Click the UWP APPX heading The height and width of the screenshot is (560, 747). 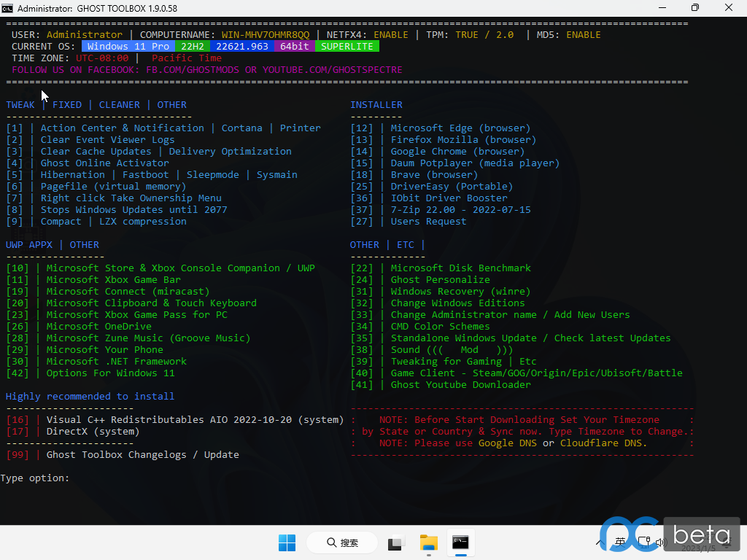coord(29,245)
